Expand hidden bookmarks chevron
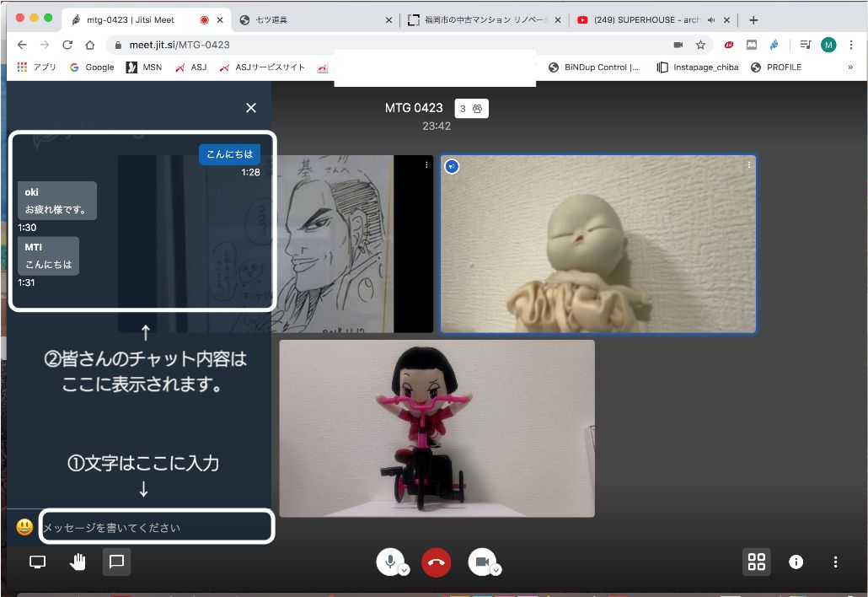 point(850,67)
